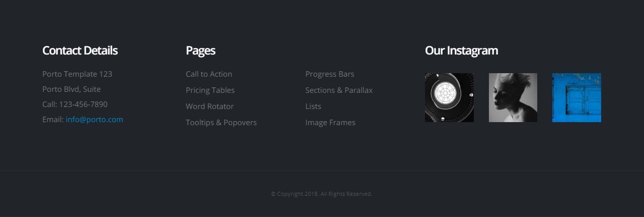The width and height of the screenshot is (644, 217).
Task: Click the info@porto.com email link
Action: click(x=94, y=120)
